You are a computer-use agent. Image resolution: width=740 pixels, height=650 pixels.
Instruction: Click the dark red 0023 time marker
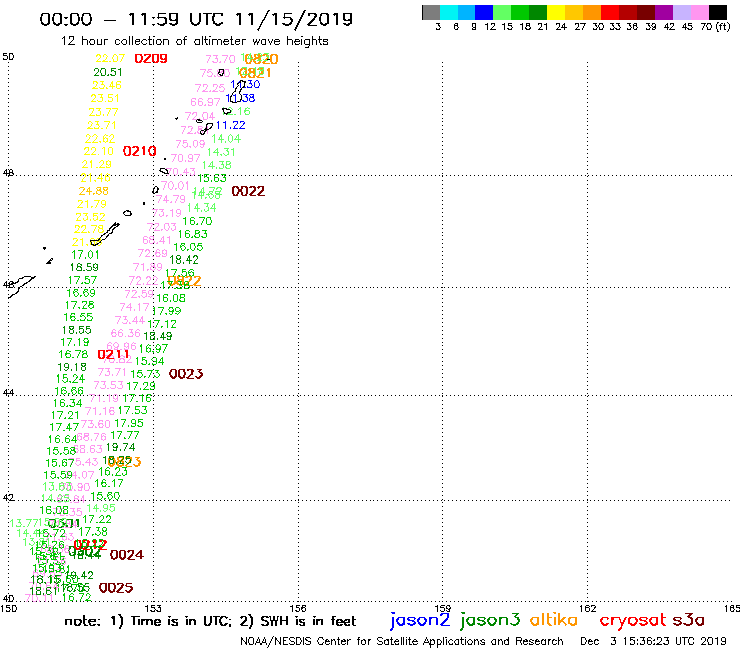click(x=186, y=374)
